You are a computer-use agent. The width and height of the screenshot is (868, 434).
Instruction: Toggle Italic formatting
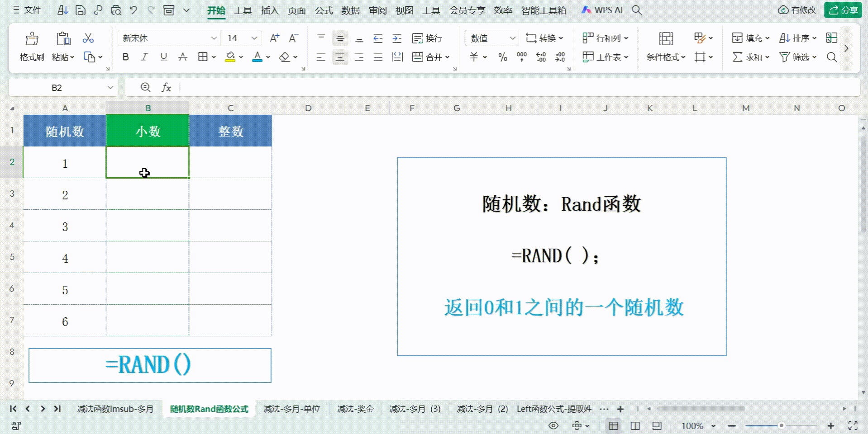tap(144, 57)
